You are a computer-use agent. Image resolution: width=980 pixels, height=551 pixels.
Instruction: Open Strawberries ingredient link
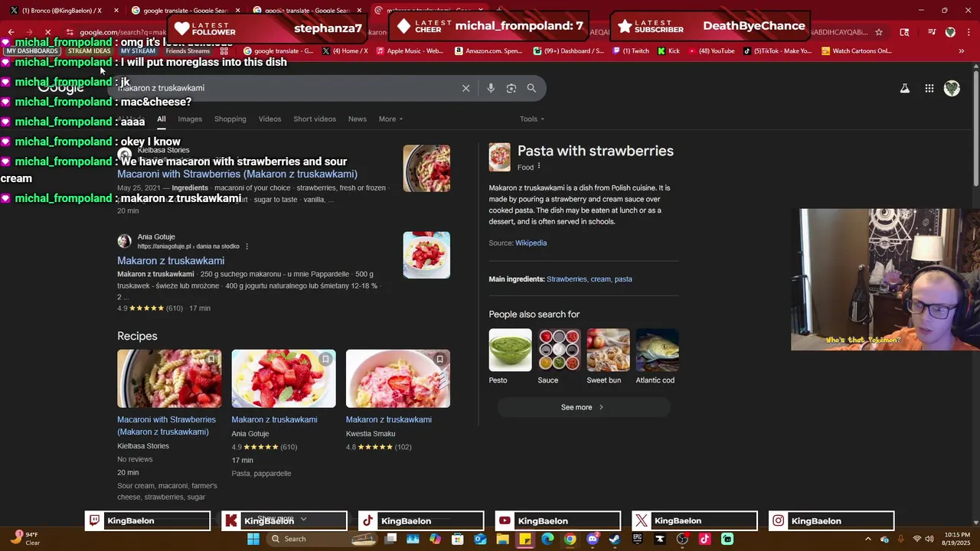coord(567,279)
